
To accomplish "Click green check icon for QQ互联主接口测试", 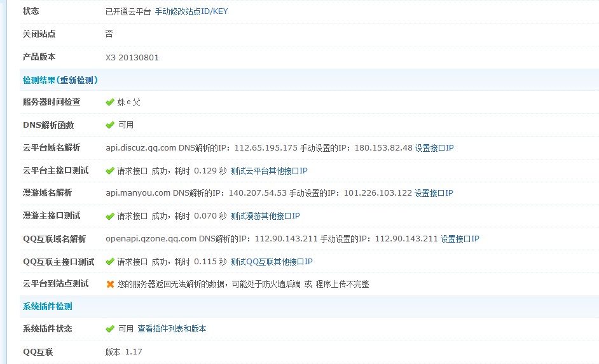I will (110, 262).
